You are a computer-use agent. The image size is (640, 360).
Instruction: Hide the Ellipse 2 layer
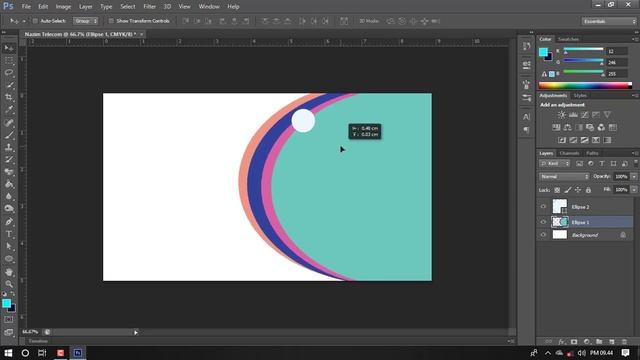(x=543, y=207)
